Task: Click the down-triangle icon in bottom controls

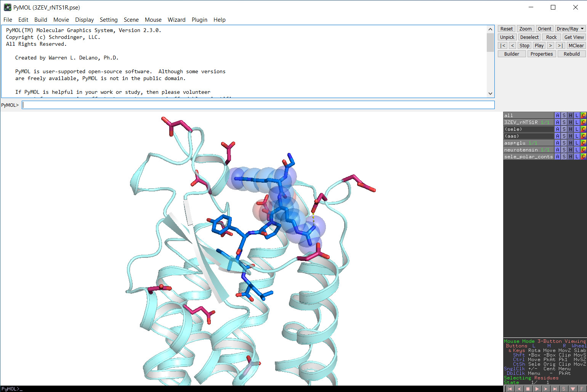Action: coord(573,389)
